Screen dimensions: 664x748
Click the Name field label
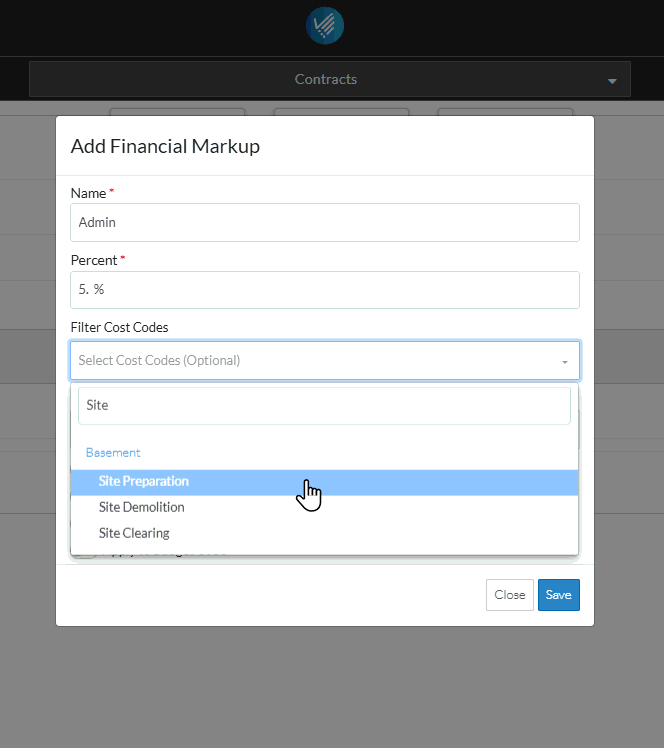tap(89, 193)
